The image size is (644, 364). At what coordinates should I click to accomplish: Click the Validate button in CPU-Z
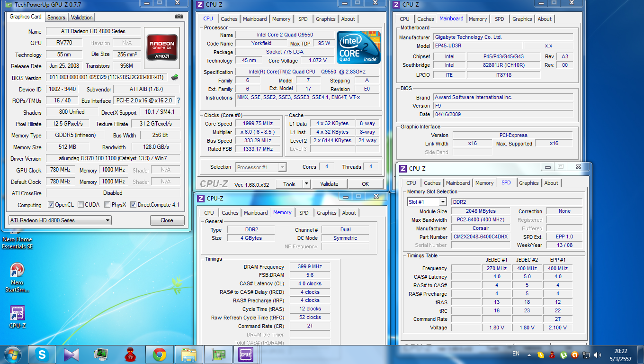click(x=329, y=184)
